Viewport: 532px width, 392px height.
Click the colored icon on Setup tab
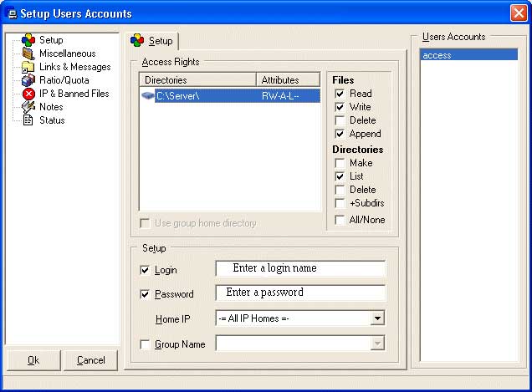(137, 41)
